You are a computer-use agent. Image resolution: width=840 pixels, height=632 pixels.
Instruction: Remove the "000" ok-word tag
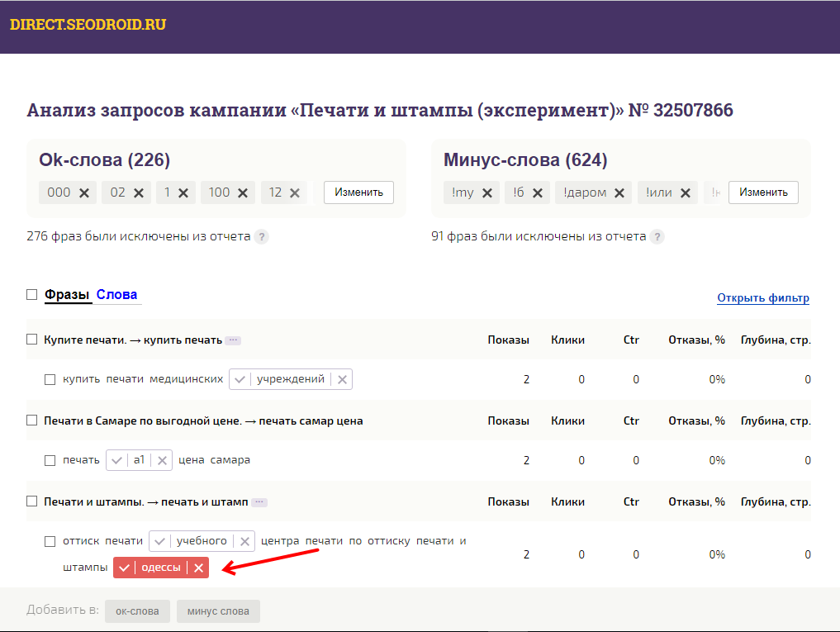[84, 192]
